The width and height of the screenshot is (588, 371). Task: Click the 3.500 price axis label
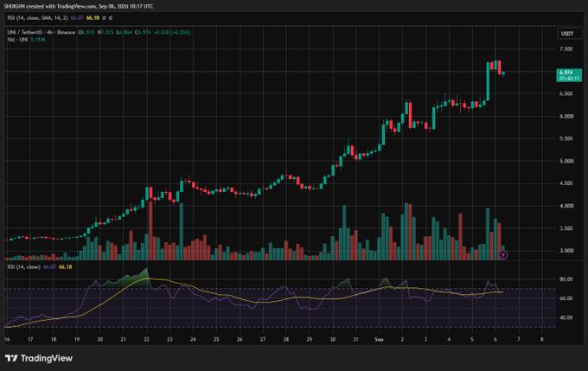coord(566,228)
